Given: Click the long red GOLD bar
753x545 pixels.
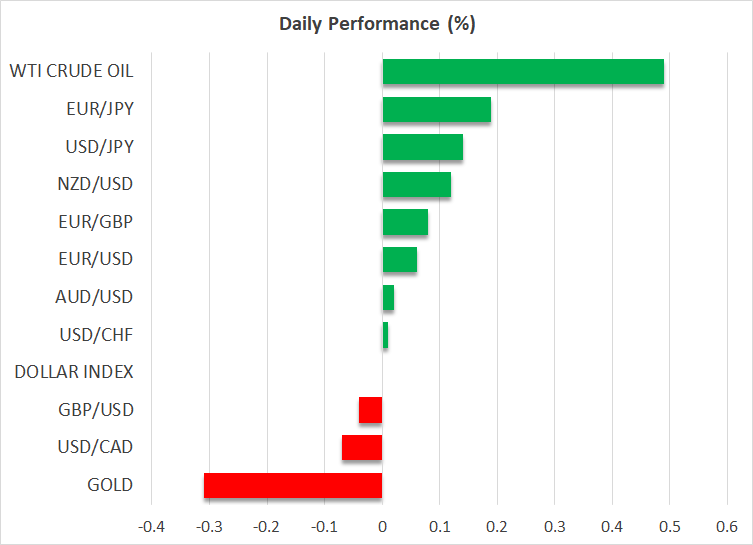Looking at the screenshot, I should click(293, 485).
